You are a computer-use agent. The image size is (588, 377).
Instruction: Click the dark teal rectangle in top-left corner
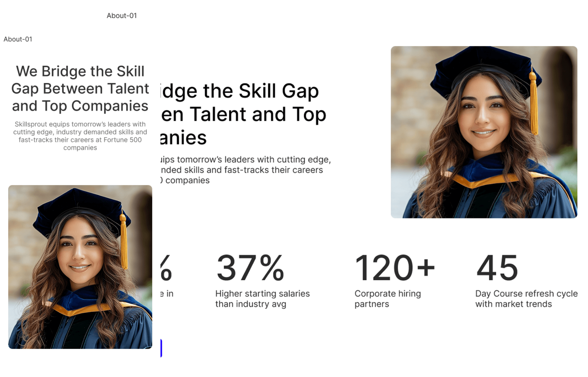click(x=40, y=13)
